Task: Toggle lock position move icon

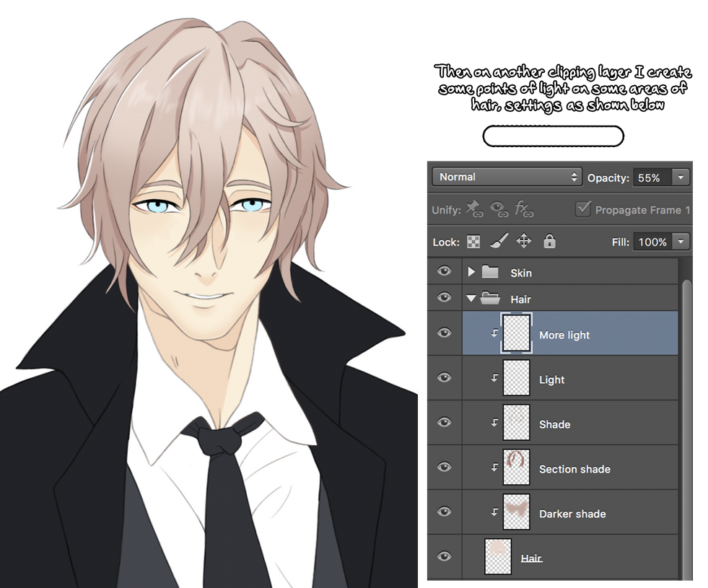Action: [524, 241]
